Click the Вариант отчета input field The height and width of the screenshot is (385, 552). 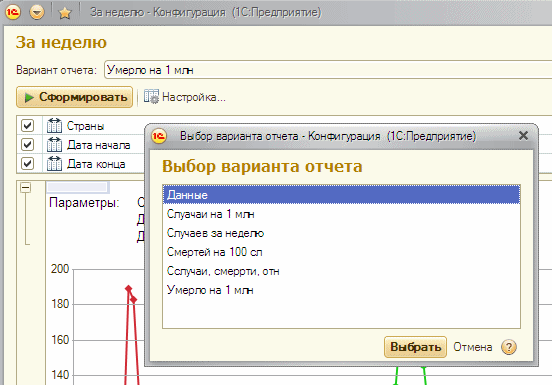(x=328, y=70)
